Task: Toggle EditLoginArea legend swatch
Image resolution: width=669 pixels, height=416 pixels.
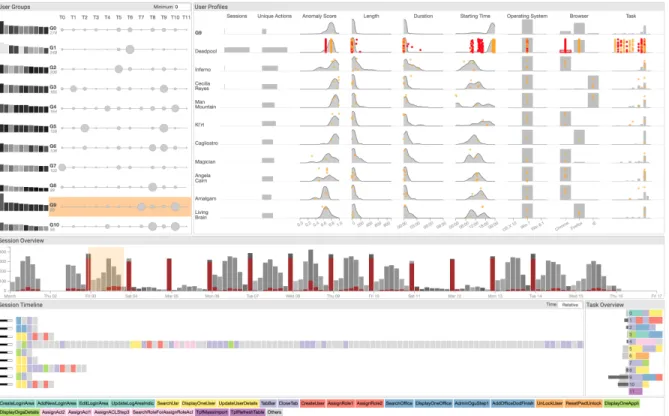Action: pos(93,403)
